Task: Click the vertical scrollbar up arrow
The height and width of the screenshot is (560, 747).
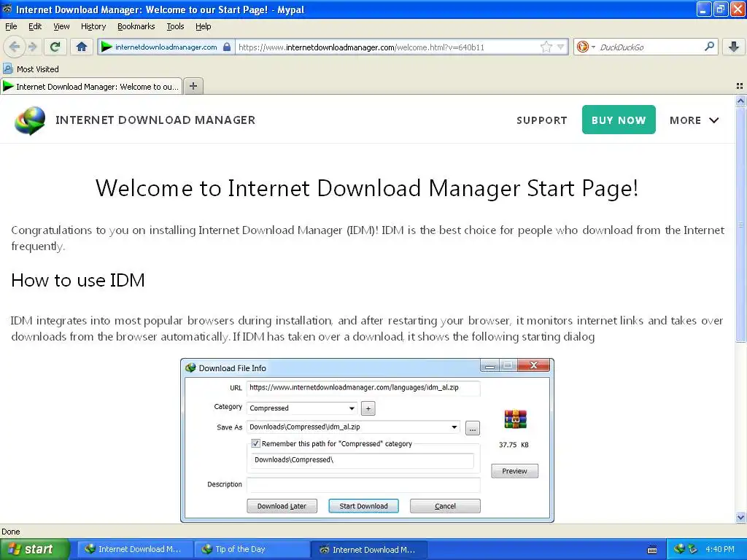Action: pos(740,101)
